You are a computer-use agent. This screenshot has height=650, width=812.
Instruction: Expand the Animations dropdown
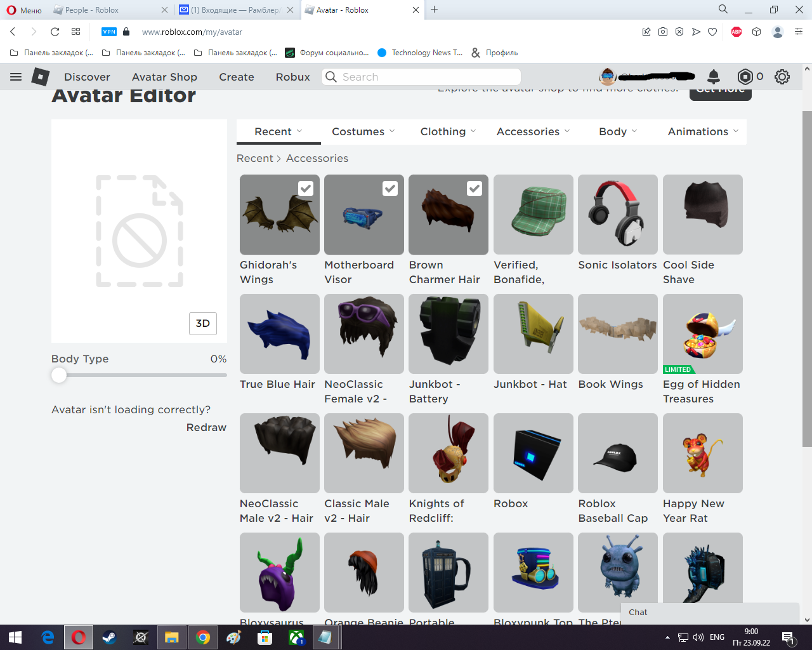click(x=704, y=131)
